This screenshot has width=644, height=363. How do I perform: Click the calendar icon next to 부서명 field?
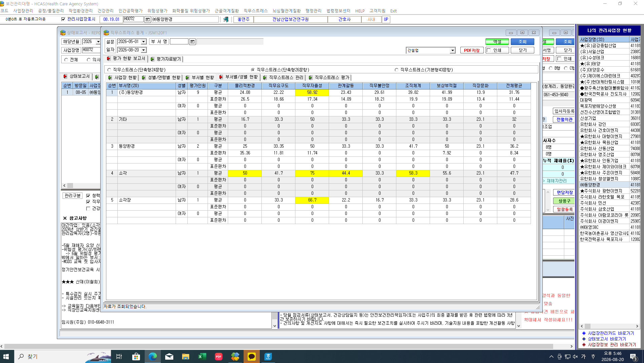point(192,42)
